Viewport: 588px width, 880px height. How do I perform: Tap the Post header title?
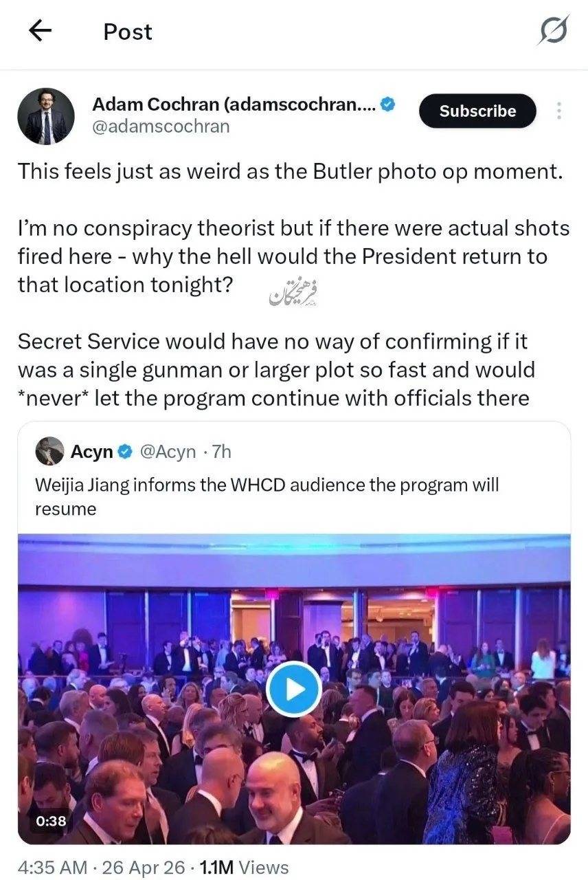pos(128,32)
